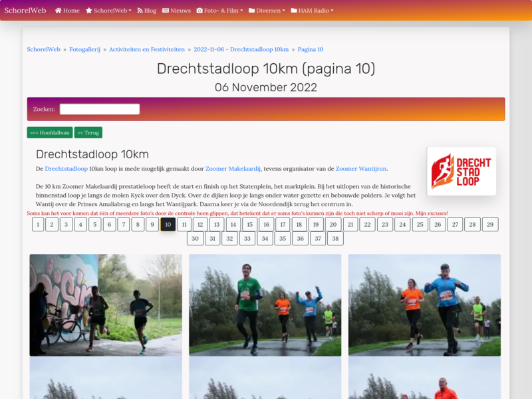Viewport: 532px width, 399px height.
Task: Click the SchorelWeb brand title
Action: [x=25, y=11]
